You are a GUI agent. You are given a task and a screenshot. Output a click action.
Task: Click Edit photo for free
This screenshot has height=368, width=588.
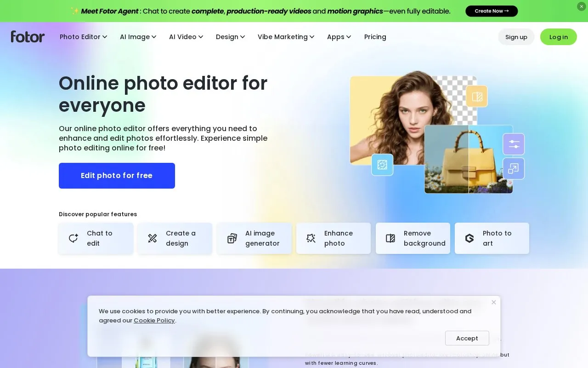tap(117, 176)
